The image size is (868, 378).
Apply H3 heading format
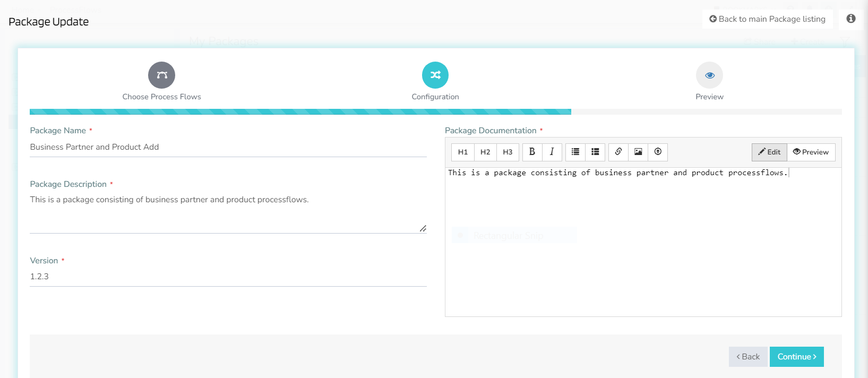tap(508, 152)
